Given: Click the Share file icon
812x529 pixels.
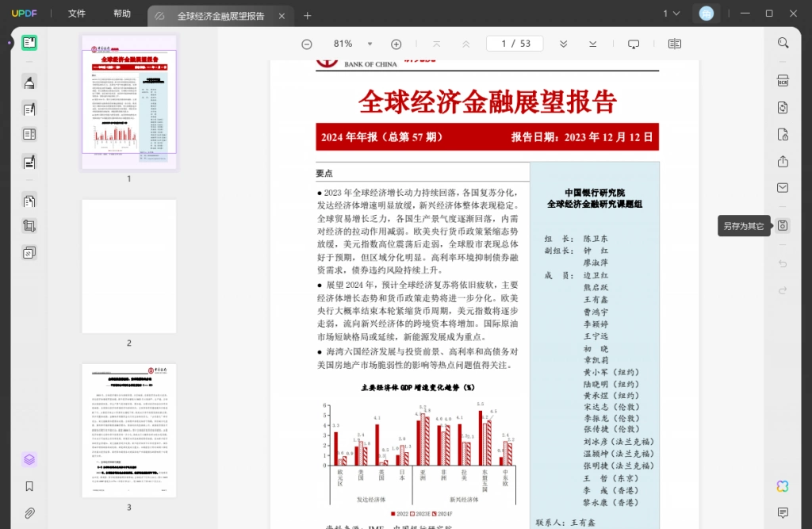Looking at the screenshot, I should (x=783, y=162).
